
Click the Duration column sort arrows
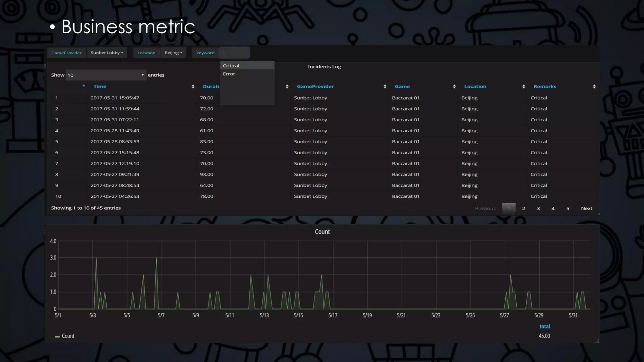(x=287, y=86)
